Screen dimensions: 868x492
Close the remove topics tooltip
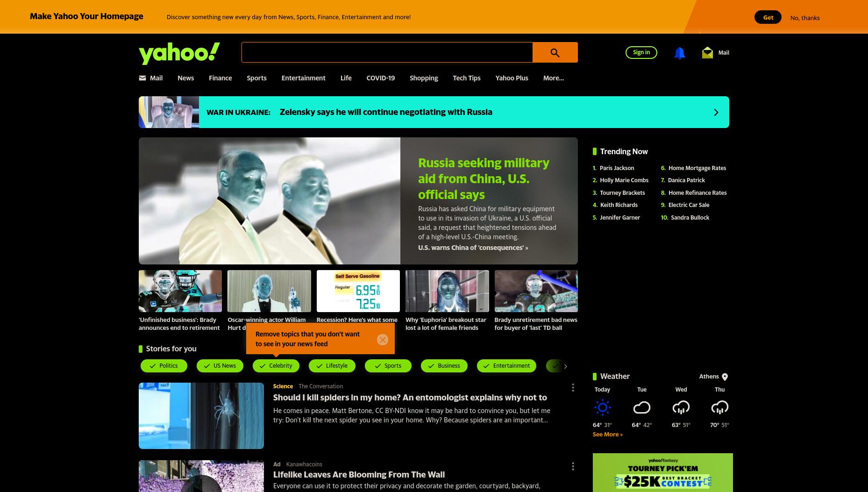(x=383, y=340)
